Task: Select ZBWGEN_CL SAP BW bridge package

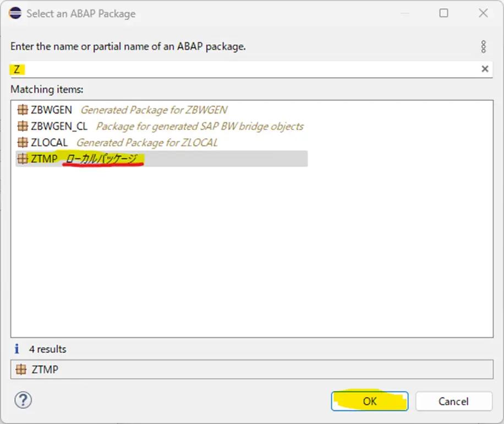Action: [160, 126]
